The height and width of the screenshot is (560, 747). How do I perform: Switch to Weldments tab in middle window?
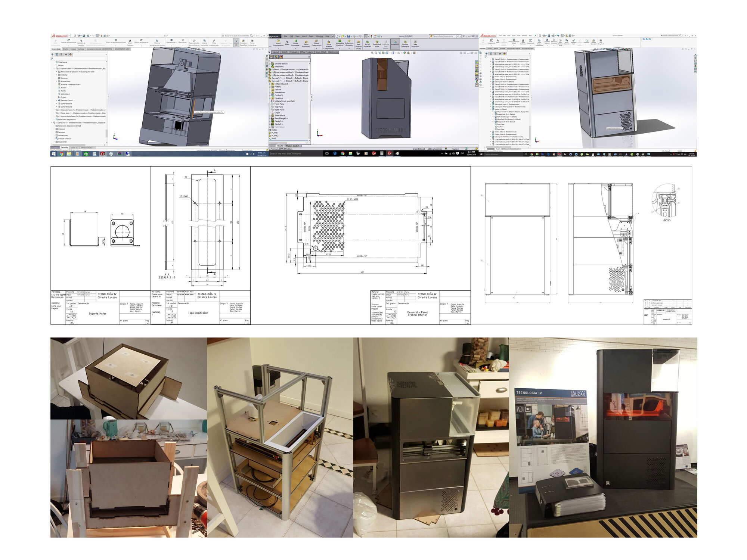[333, 52]
